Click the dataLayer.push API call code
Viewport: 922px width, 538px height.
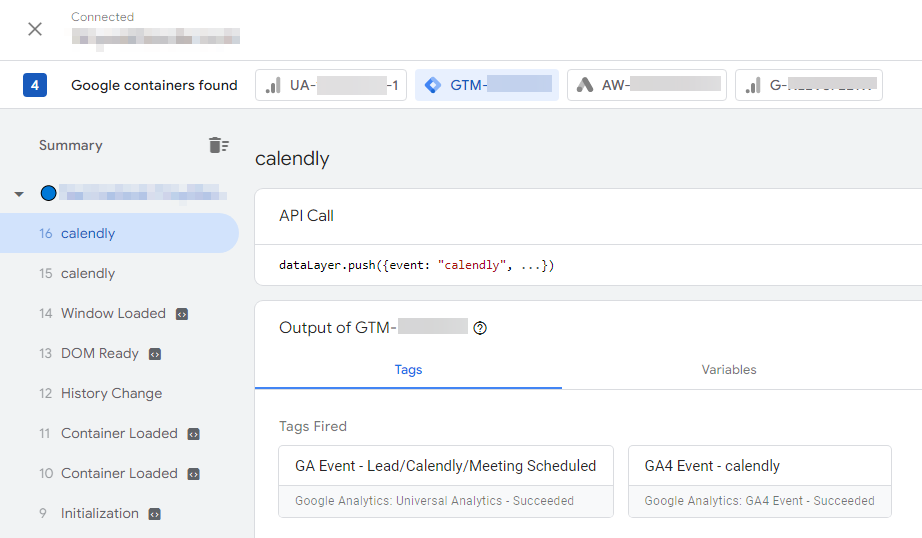[x=416, y=265]
